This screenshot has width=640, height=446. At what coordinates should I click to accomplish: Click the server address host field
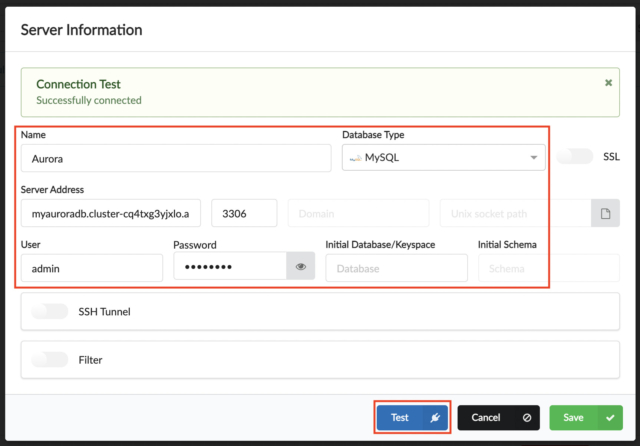(111, 213)
